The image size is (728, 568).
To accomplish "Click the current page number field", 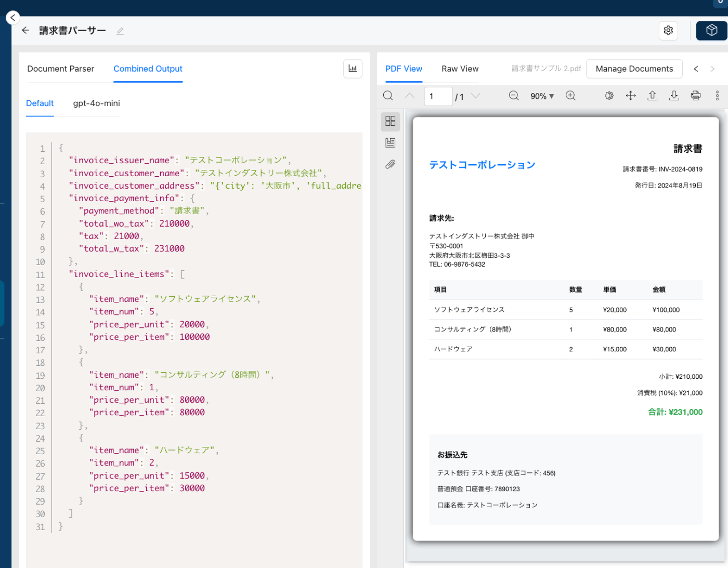I will tap(438, 96).
